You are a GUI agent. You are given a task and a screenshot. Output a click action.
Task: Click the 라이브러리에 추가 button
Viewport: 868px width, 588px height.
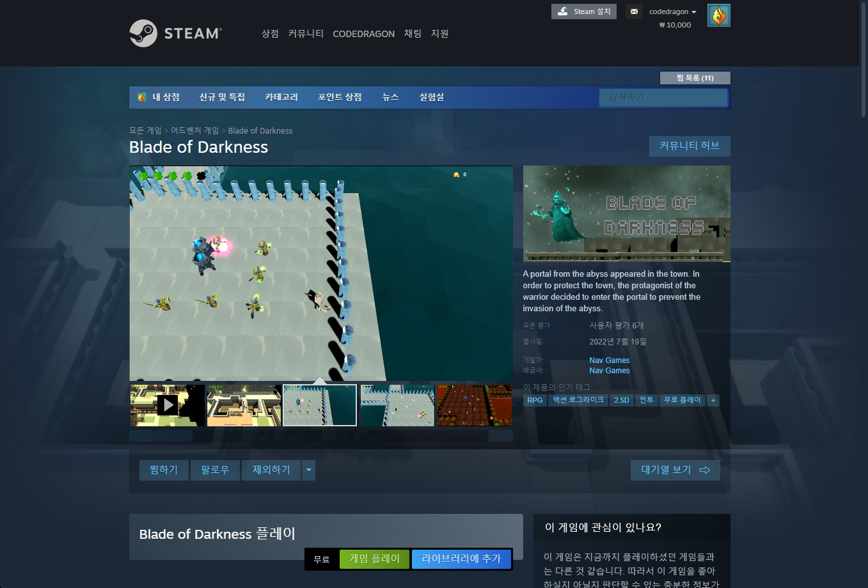coord(461,559)
